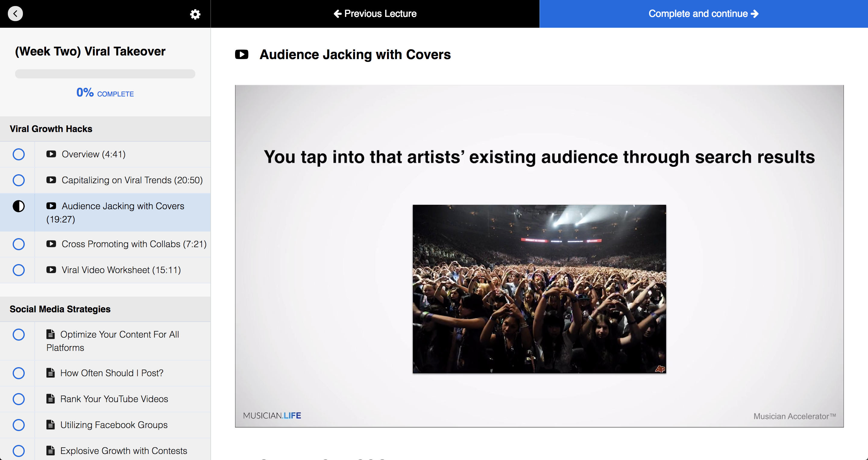This screenshot has width=868, height=460.
Task: Open Utilizing Facebook Groups lesson
Action: [105, 425]
